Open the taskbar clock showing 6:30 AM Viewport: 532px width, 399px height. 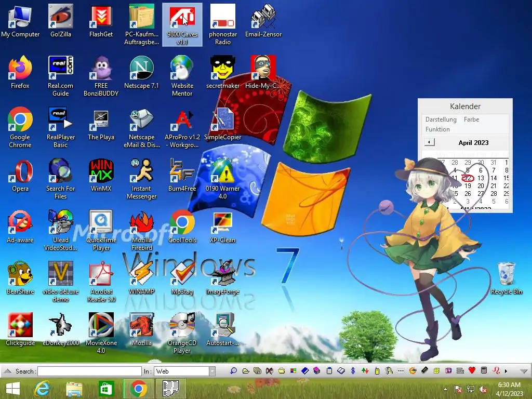pos(509,389)
